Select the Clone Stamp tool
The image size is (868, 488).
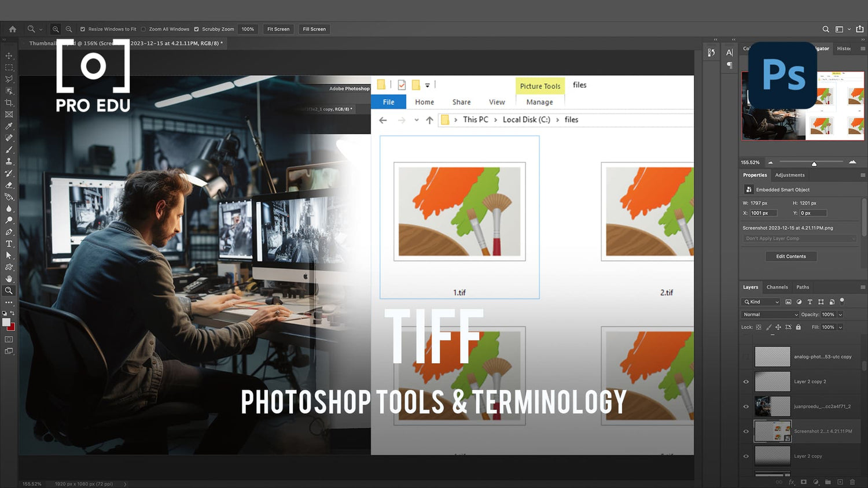point(9,161)
